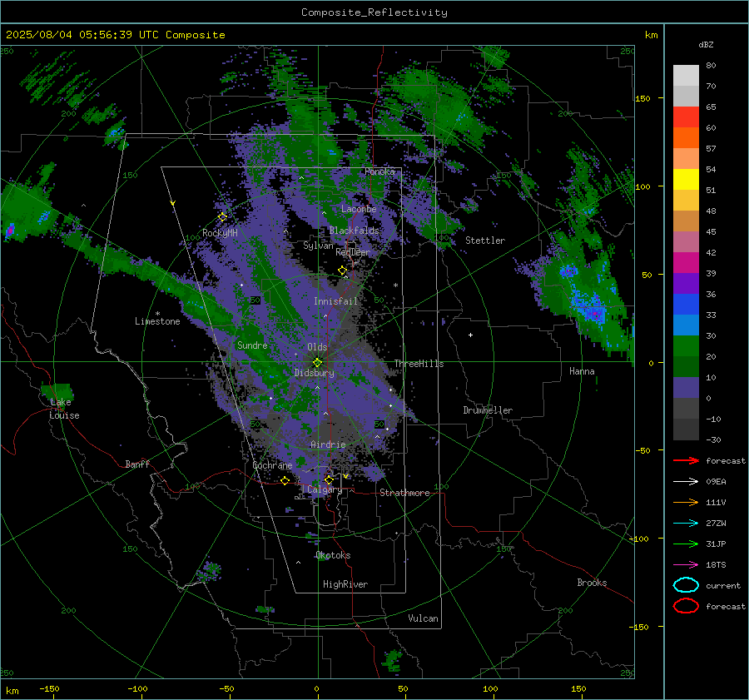The image size is (749, 700).
Task: Click the yellow marker at Olds radar center
Action: 317,363
